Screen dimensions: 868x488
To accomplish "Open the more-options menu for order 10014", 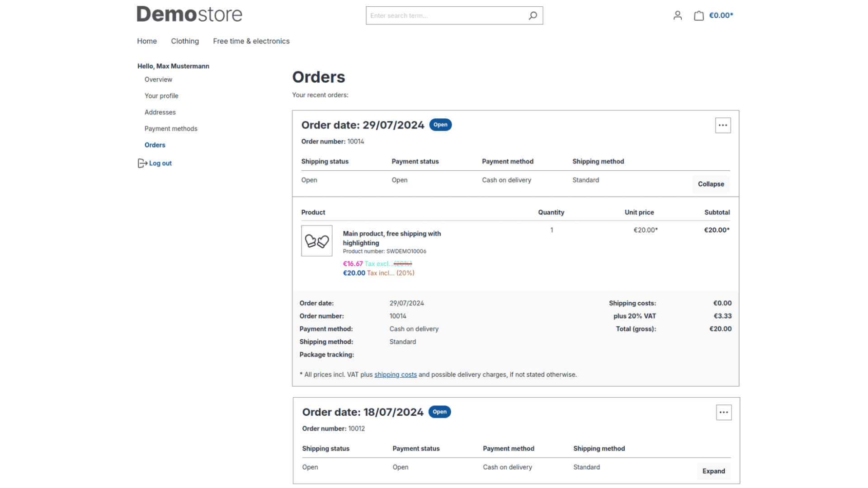I will click(723, 125).
